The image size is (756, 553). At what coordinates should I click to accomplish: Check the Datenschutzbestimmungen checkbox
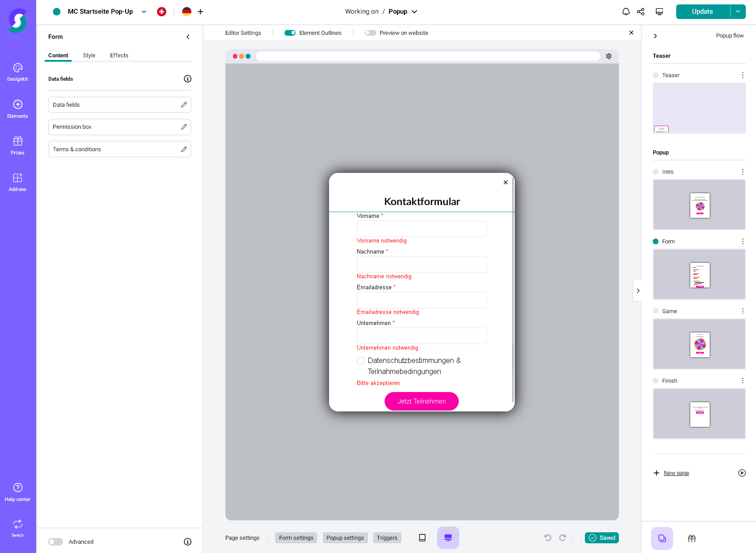tap(361, 361)
